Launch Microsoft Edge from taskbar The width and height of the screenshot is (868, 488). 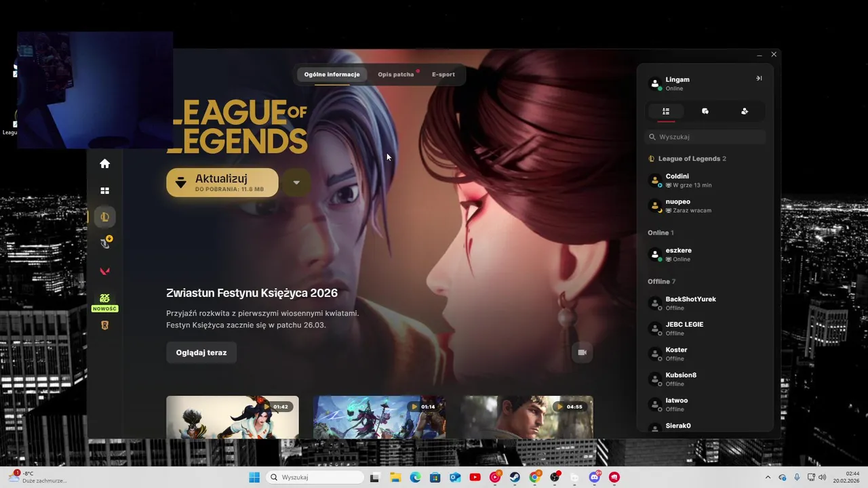(x=415, y=477)
